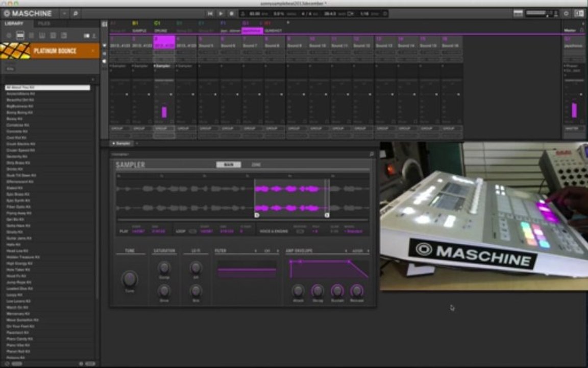Click the Maschine logo in header
This screenshot has width=588, height=368.
[x=28, y=13]
